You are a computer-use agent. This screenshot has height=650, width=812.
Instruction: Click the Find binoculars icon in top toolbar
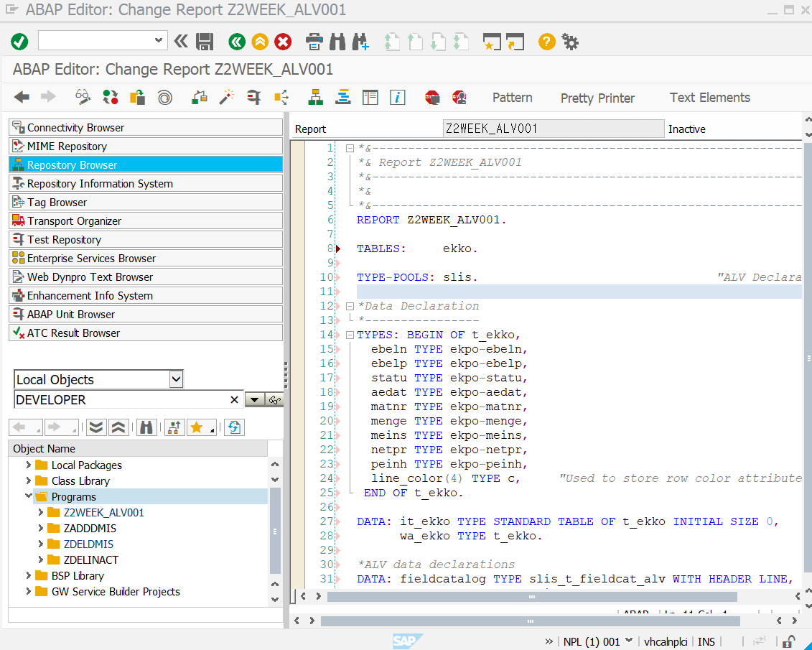pos(337,42)
